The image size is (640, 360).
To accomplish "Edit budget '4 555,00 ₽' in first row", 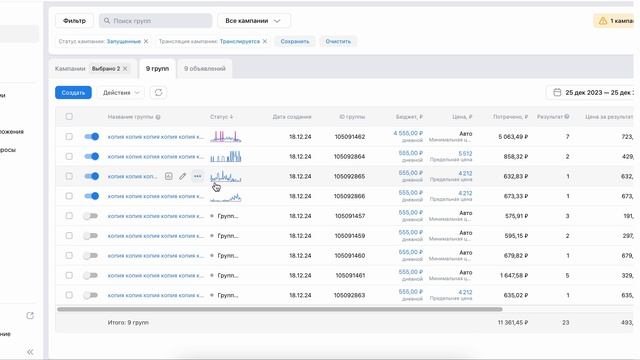I will (408, 133).
